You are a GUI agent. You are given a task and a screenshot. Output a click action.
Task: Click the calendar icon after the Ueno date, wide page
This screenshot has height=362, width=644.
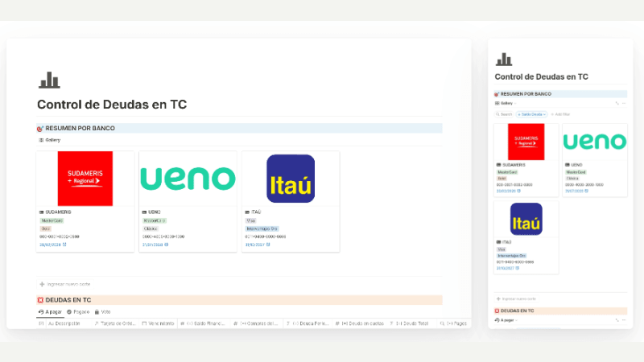pos(167,245)
